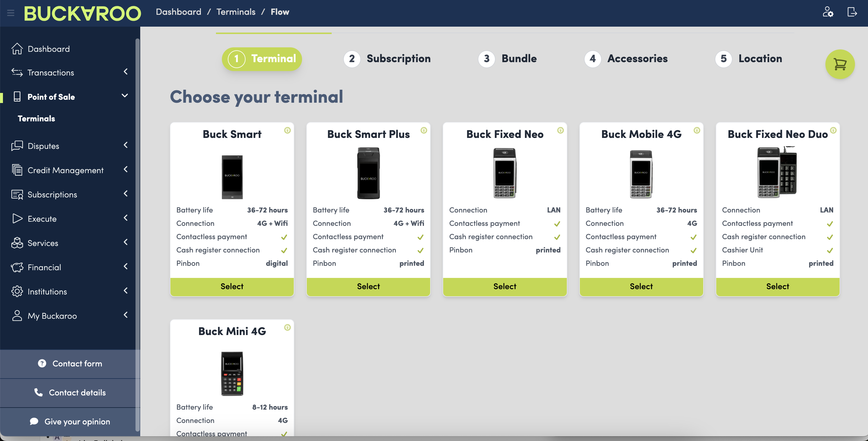The image size is (868, 441).
Task: Expand the Institutions menu chevron
Action: pos(126,291)
